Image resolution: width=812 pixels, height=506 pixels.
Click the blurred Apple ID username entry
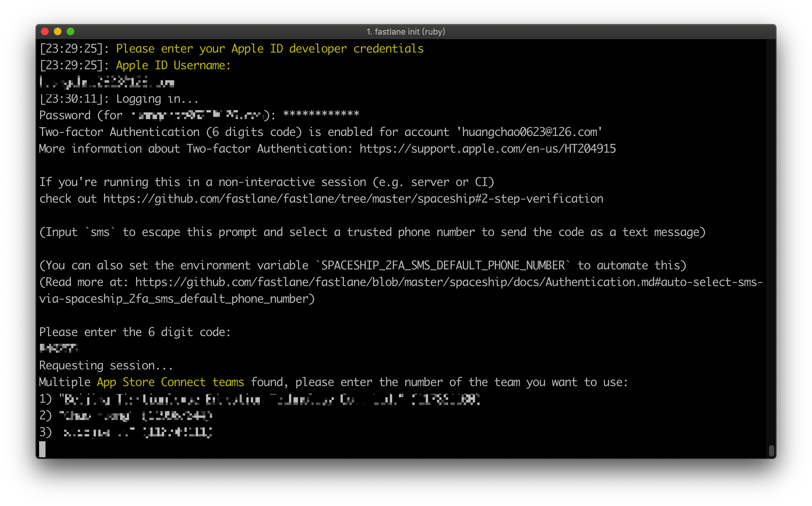pos(107,82)
